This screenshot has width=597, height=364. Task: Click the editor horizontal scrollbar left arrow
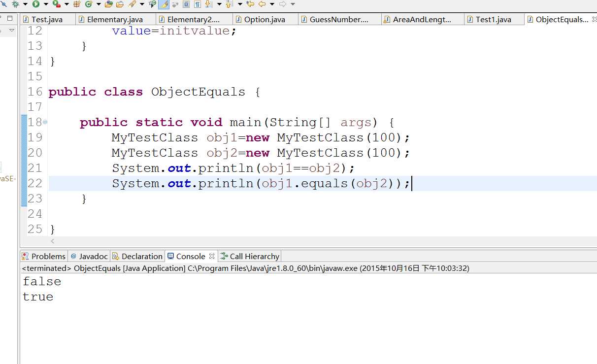pos(53,241)
